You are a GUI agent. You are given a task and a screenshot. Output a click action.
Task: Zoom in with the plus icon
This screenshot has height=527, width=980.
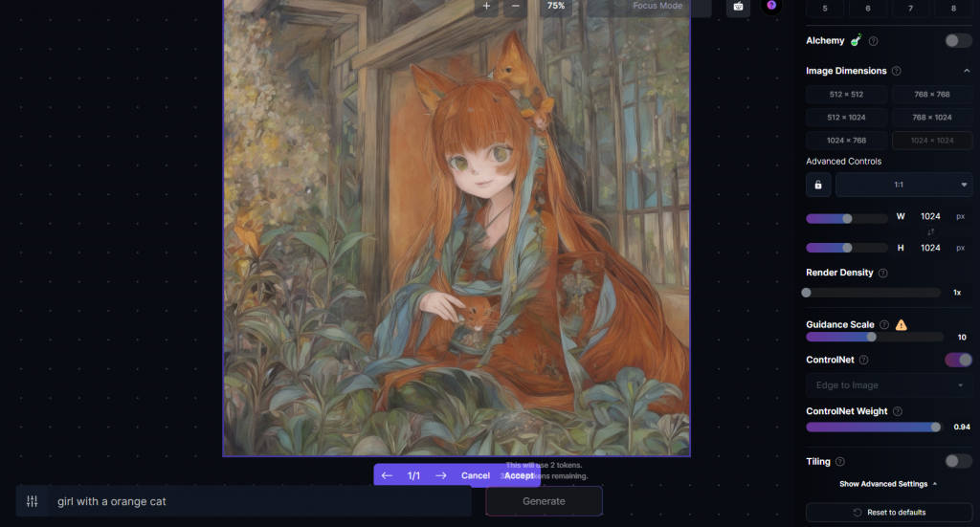pos(486,6)
